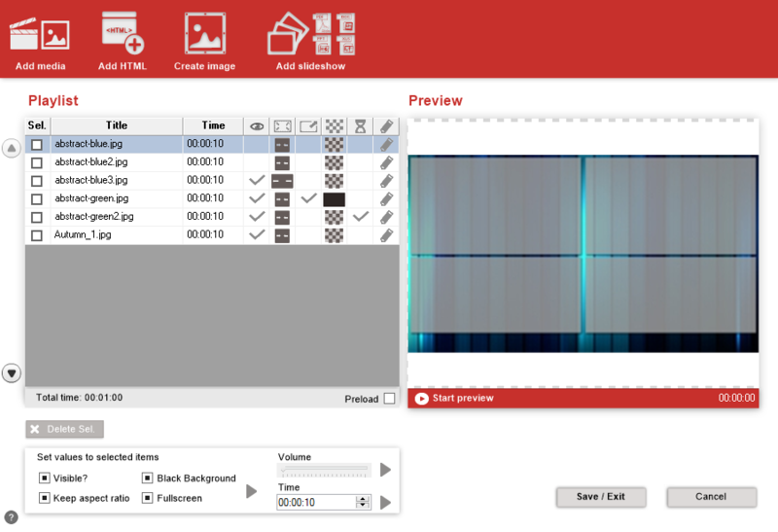The height and width of the screenshot is (532, 778).
Task: Select checkbox for abstract-blue3.jpg
Action: (x=37, y=181)
